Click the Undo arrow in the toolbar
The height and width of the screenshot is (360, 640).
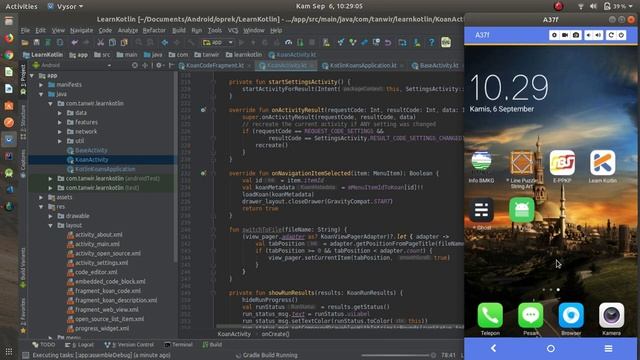(74, 42)
